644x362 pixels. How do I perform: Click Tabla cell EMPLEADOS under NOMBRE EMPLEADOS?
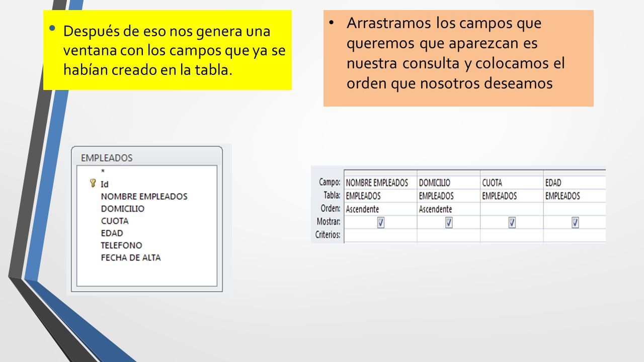381,196
